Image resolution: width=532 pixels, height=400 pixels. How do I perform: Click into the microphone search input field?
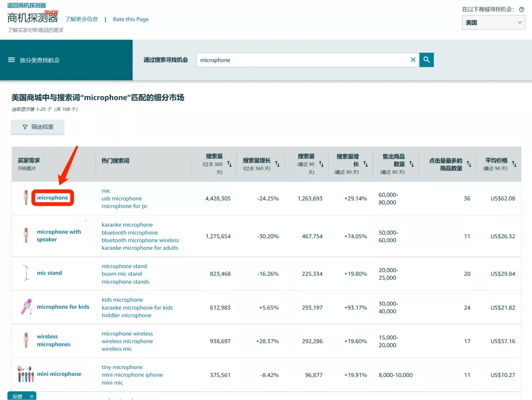pyautogui.click(x=300, y=60)
